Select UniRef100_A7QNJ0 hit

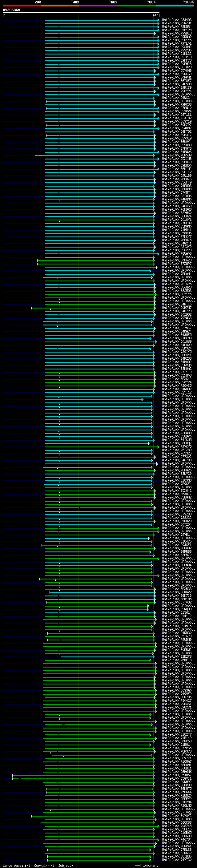click(x=177, y=108)
